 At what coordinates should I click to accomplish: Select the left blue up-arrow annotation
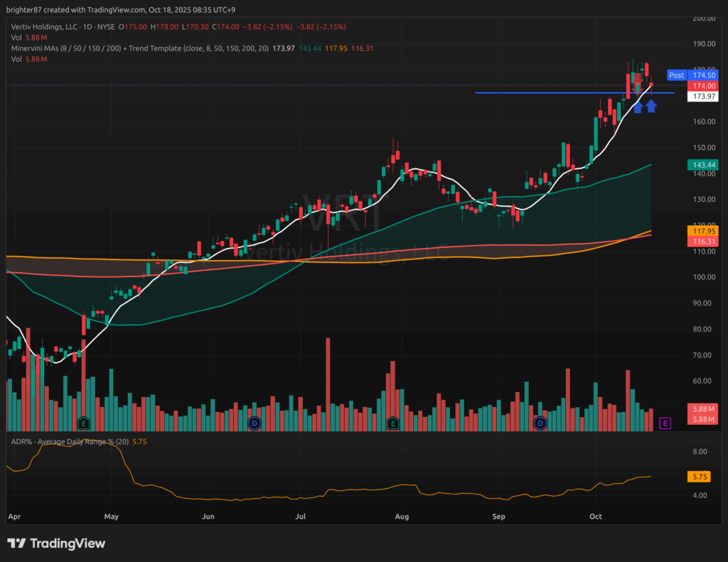pyautogui.click(x=638, y=107)
